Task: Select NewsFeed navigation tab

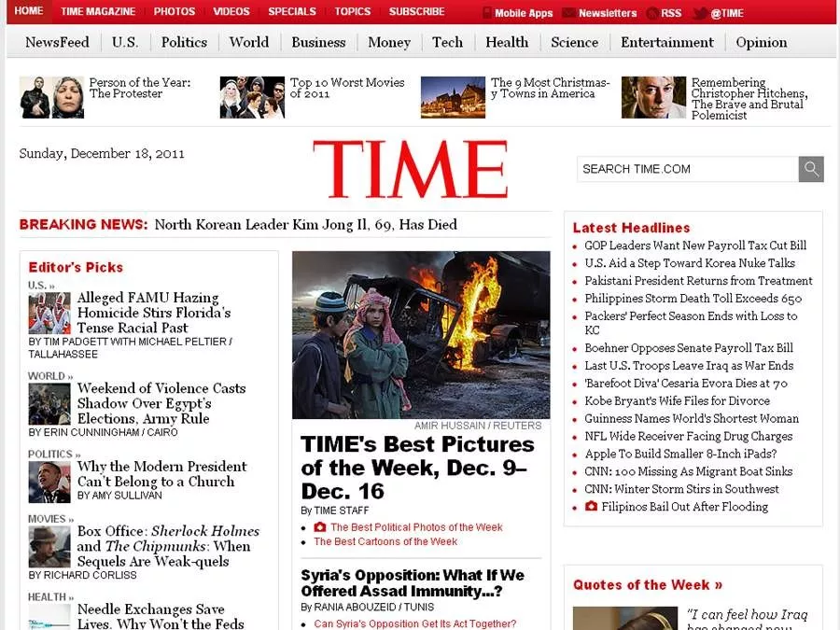Action: (57, 42)
